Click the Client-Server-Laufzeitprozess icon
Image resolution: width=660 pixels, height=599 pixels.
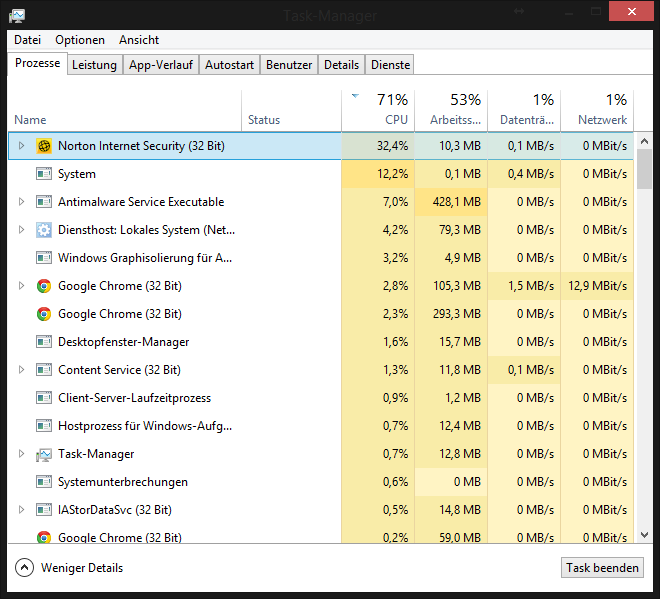(x=44, y=398)
